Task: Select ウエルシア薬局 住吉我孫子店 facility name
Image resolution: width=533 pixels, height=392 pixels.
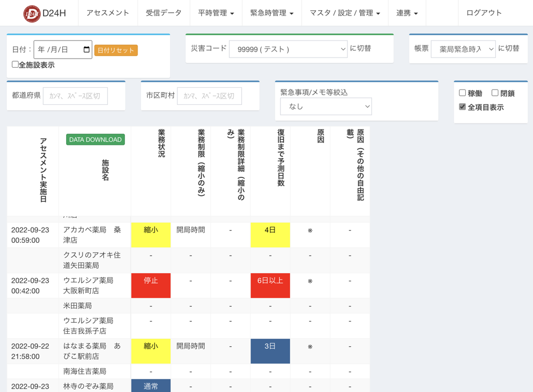Action: point(88,326)
